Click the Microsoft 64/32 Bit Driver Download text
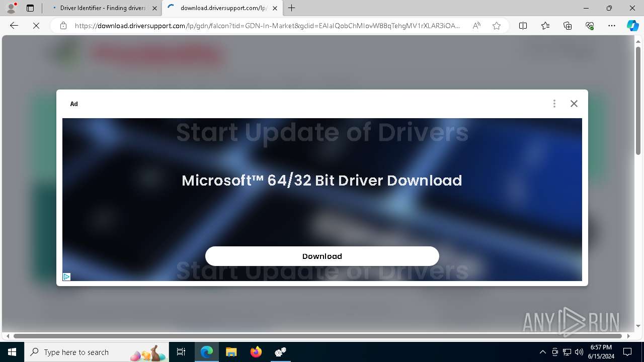Viewport: 644px width, 362px height. point(322,180)
